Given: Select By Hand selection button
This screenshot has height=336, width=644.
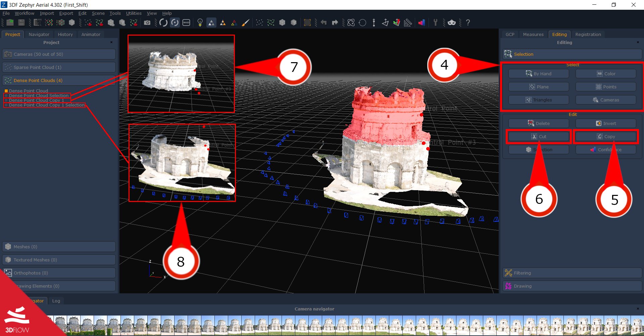Looking at the screenshot, I should [539, 74].
